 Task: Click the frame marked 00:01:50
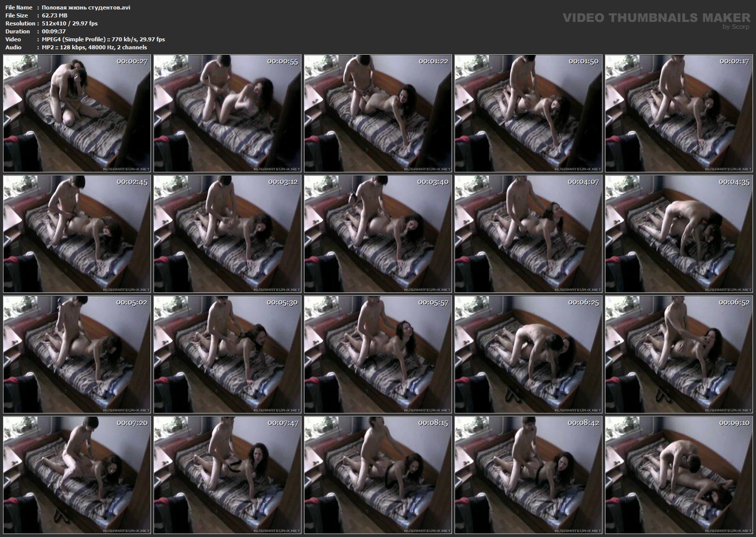click(x=528, y=114)
